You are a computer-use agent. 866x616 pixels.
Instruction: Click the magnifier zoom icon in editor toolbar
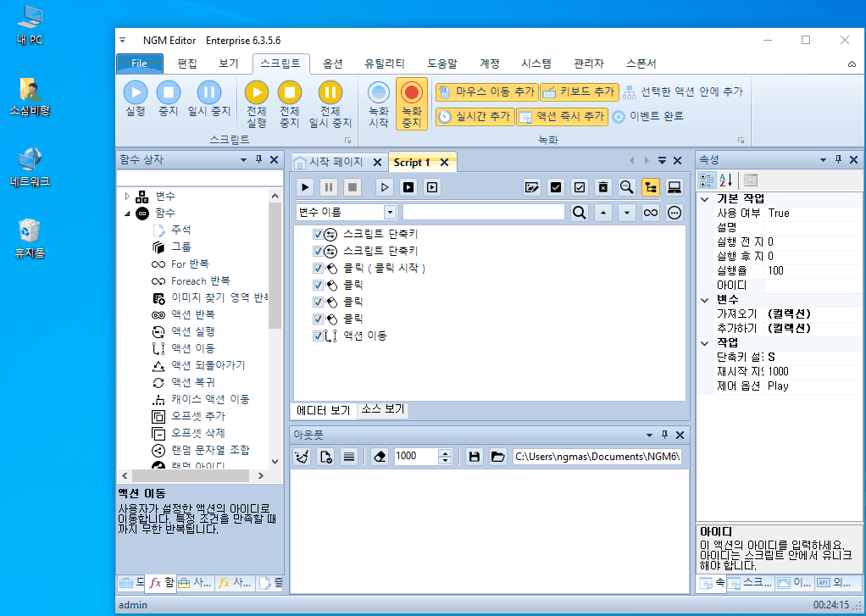pos(627,187)
